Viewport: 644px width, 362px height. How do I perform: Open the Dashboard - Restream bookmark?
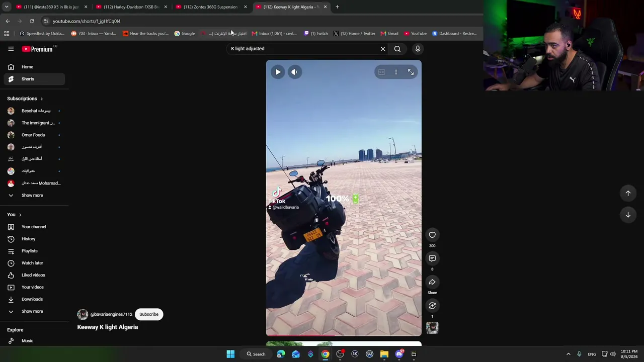[454, 34]
